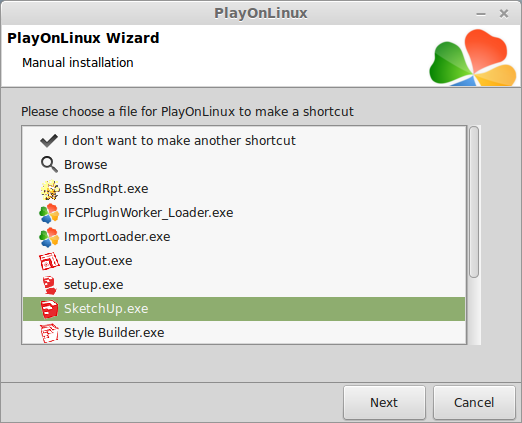Select ImportLoader.exe entry
Screen dimensions: 522x423
pyautogui.click(x=244, y=237)
